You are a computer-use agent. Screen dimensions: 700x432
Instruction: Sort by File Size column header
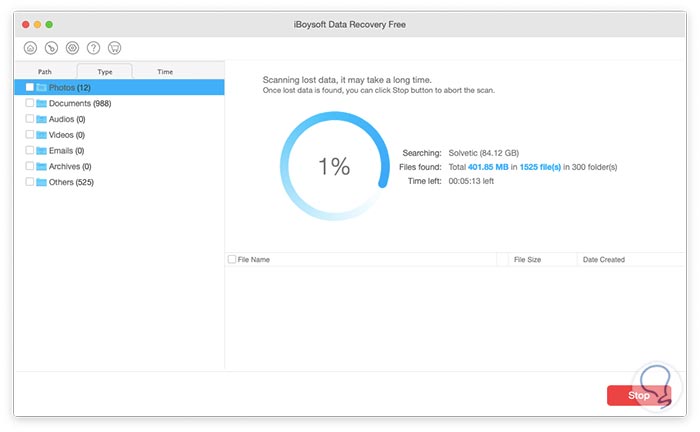527,260
